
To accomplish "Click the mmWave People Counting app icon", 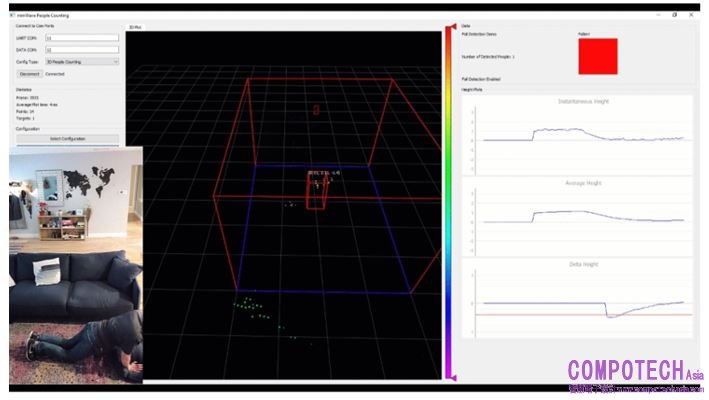I will [12, 15].
